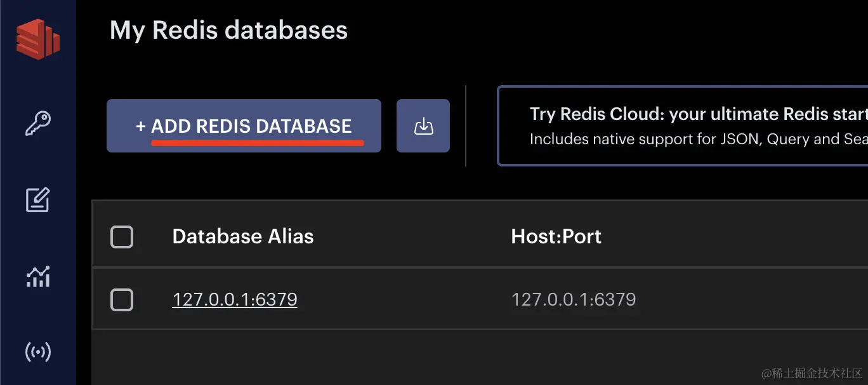Click the 127.0.0.1:6379 value under Host:Port
Viewport: 868px width, 385px height.
click(x=574, y=299)
